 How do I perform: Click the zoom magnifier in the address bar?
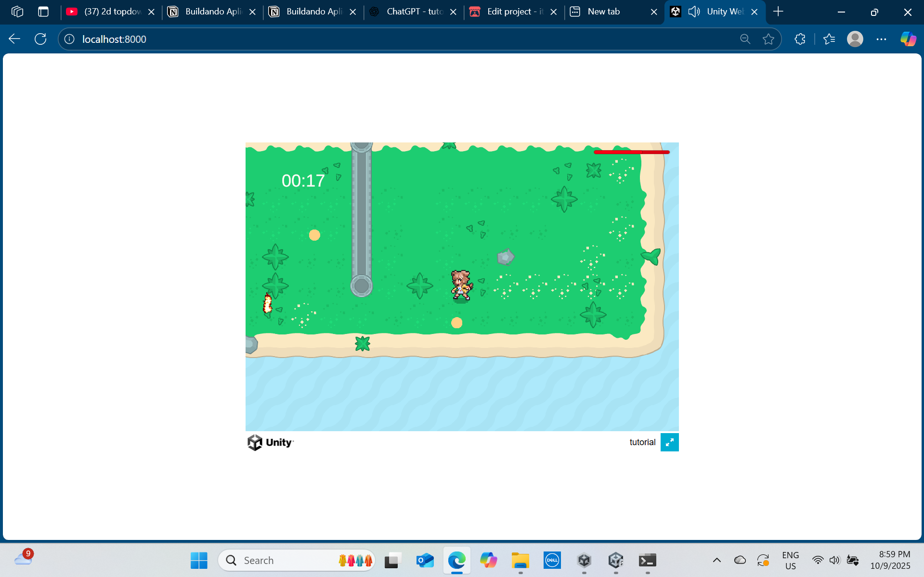click(x=745, y=39)
